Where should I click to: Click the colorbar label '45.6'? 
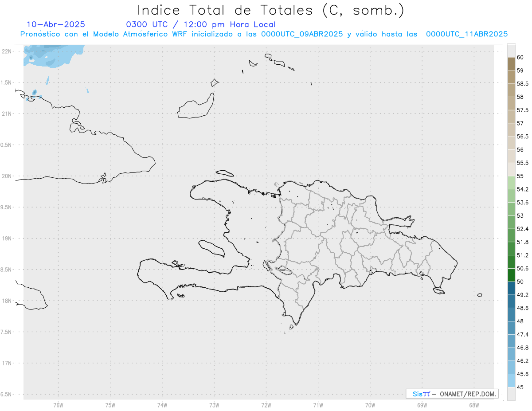coord(522,374)
